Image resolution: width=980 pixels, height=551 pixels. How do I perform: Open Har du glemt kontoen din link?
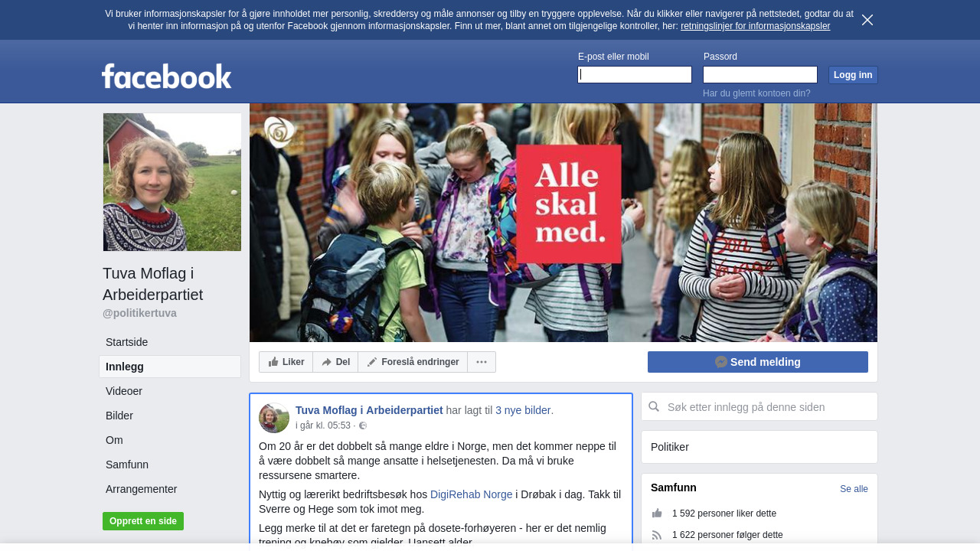(756, 93)
